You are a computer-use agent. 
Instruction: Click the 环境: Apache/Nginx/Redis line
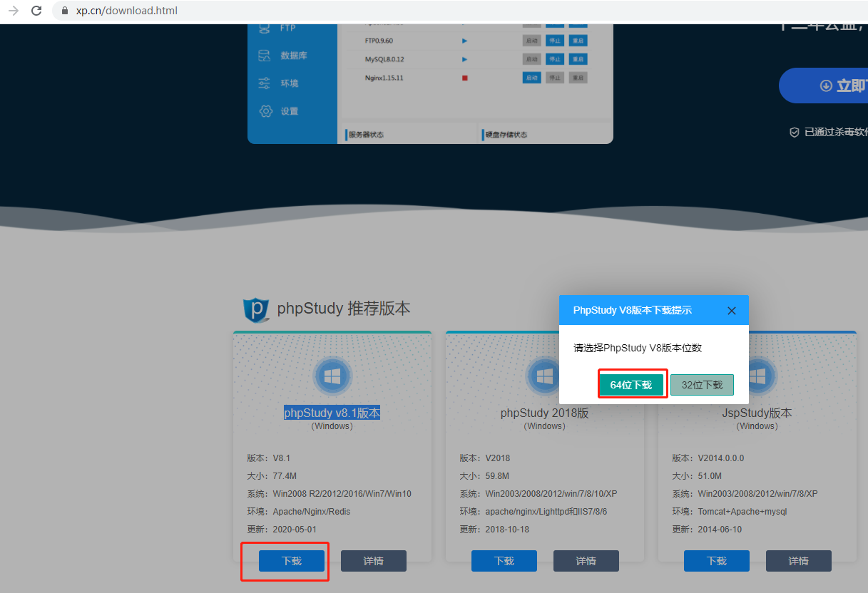299,512
